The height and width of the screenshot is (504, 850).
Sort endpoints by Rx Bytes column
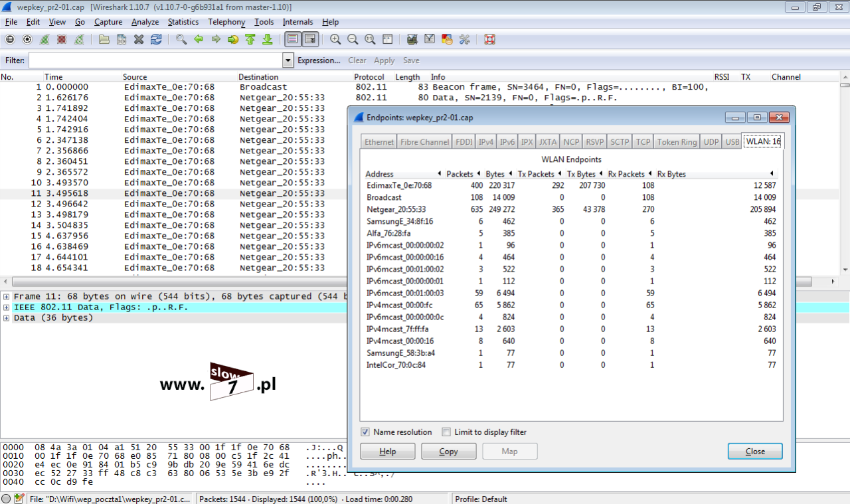[x=716, y=174]
